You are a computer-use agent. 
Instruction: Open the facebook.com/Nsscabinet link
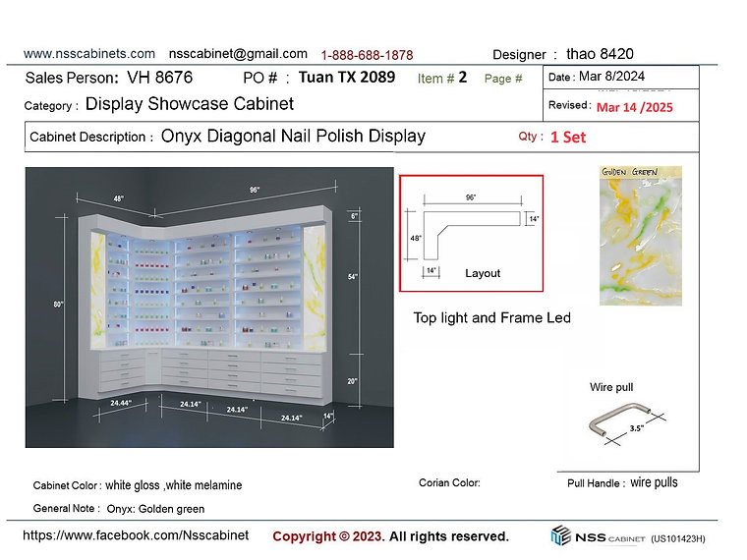coord(136,535)
